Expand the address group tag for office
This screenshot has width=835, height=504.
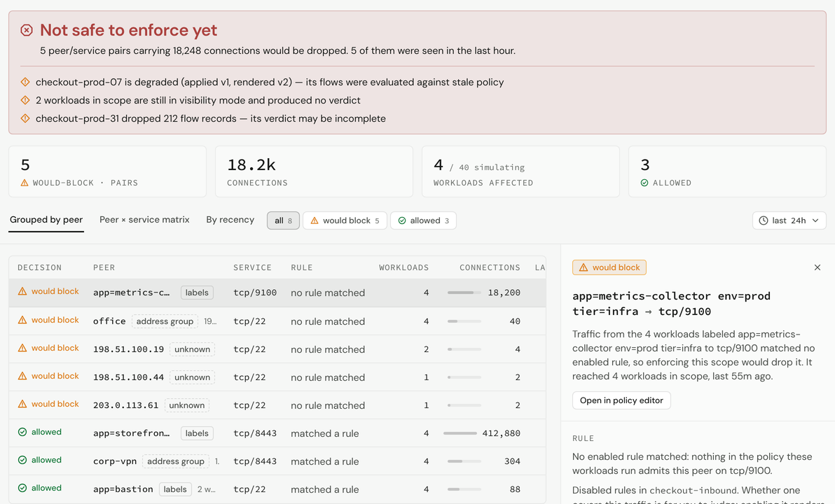(165, 321)
